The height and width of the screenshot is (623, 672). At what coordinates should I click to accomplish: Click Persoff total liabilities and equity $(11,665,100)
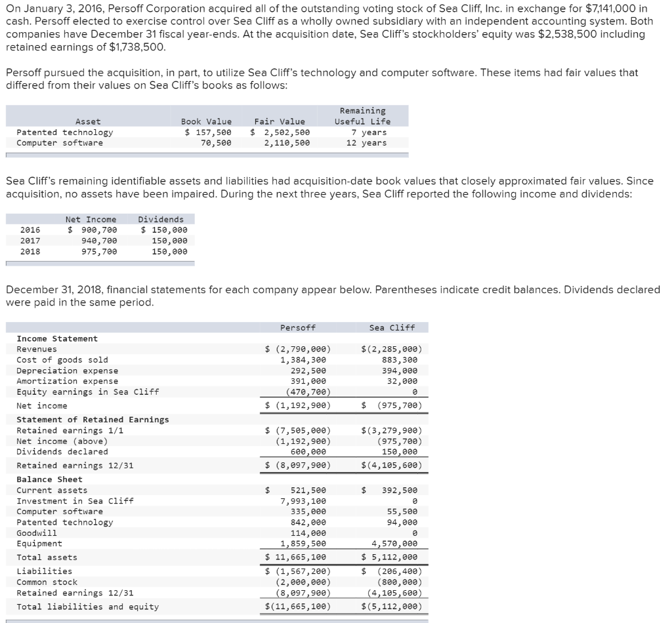point(298,607)
